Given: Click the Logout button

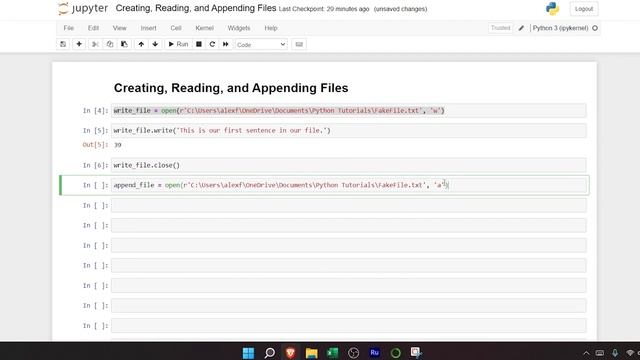Looking at the screenshot, I should click(584, 9).
